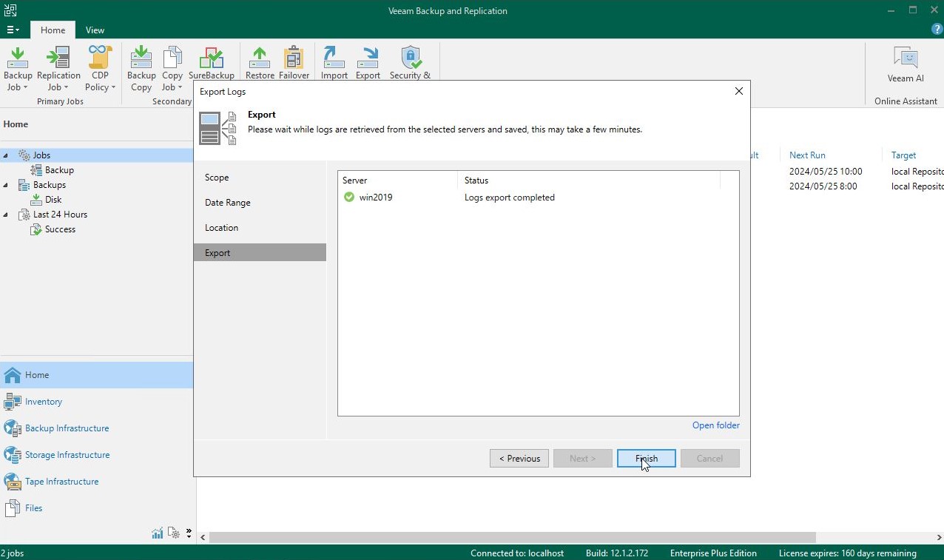Collapse the Backups tree node
This screenshot has height=560, width=944.
(x=7, y=185)
